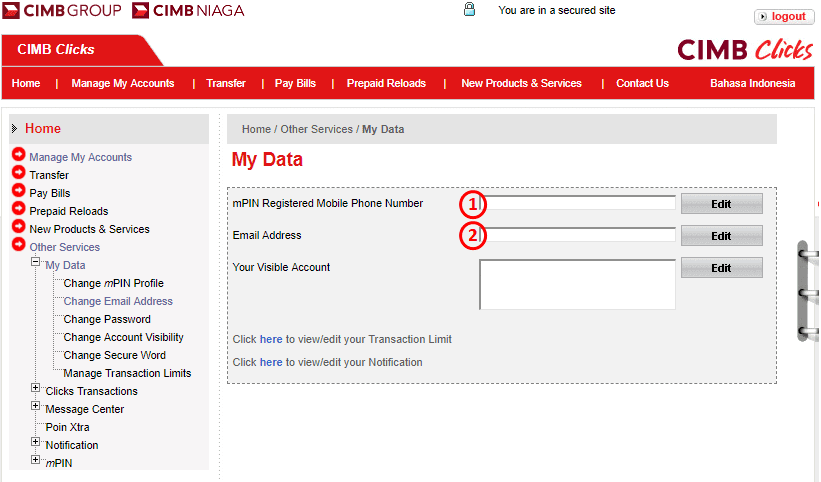Screen dimensions: 821x482
Task: Select Change Email Address in the tree
Action: pyautogui.click(x=118, y=301)
